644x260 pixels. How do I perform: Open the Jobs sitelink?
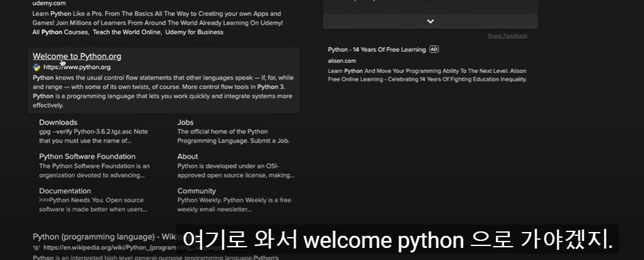(185, 123)
